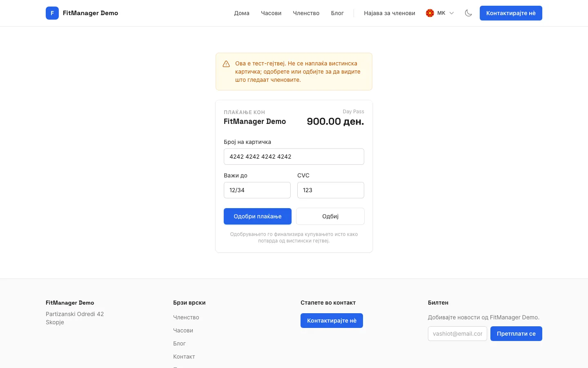This screenshot has height=368, width=588.
Task: Toggle dark mode with moon icon
Action: click(468, 13)
